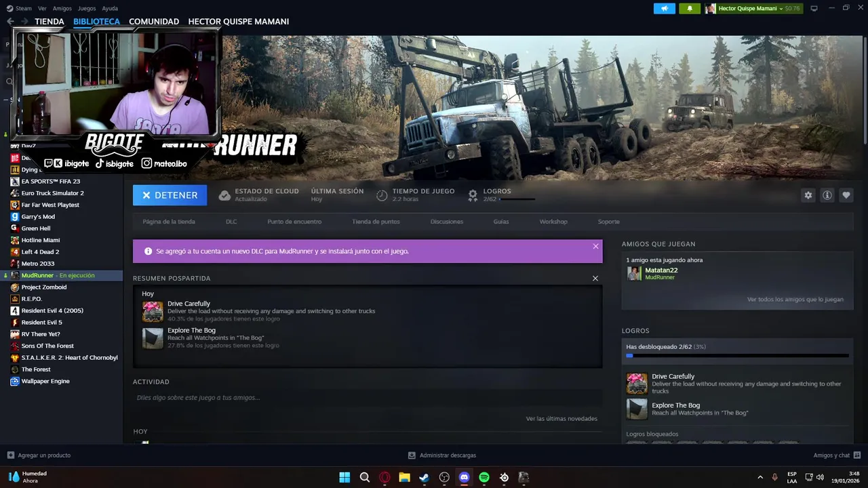Open Opera GX browser from taskbar

click(384, 477)
